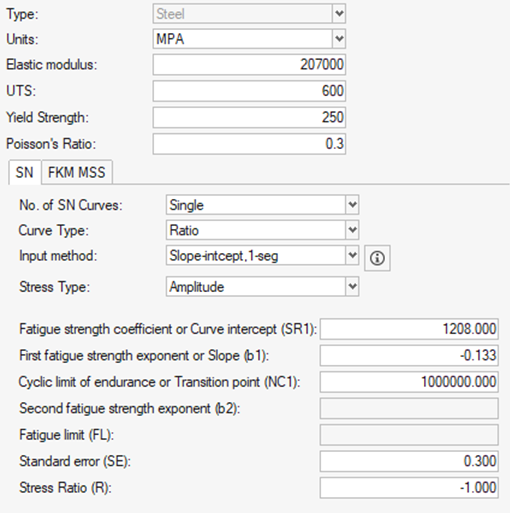Open the disabled Type dropdown showing Steel
The image size is (510, 513).
pyautogui.click(x=249, y=14)
